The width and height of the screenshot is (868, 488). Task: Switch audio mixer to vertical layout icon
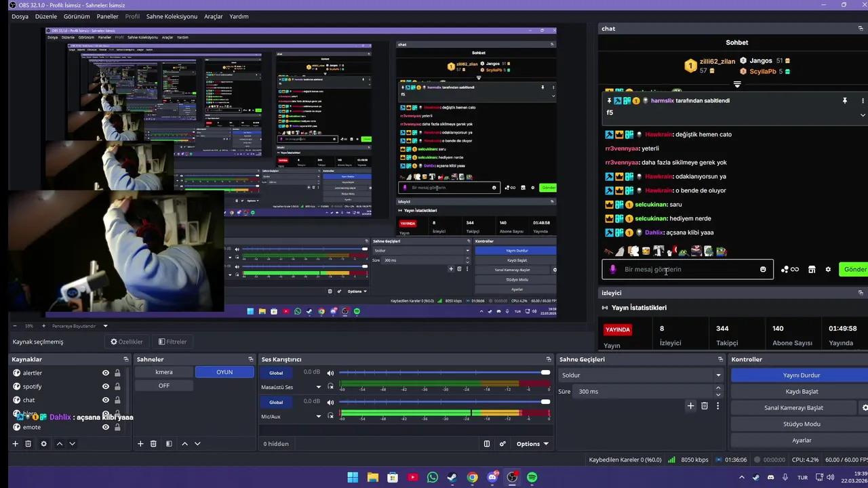tap(487, 444)
